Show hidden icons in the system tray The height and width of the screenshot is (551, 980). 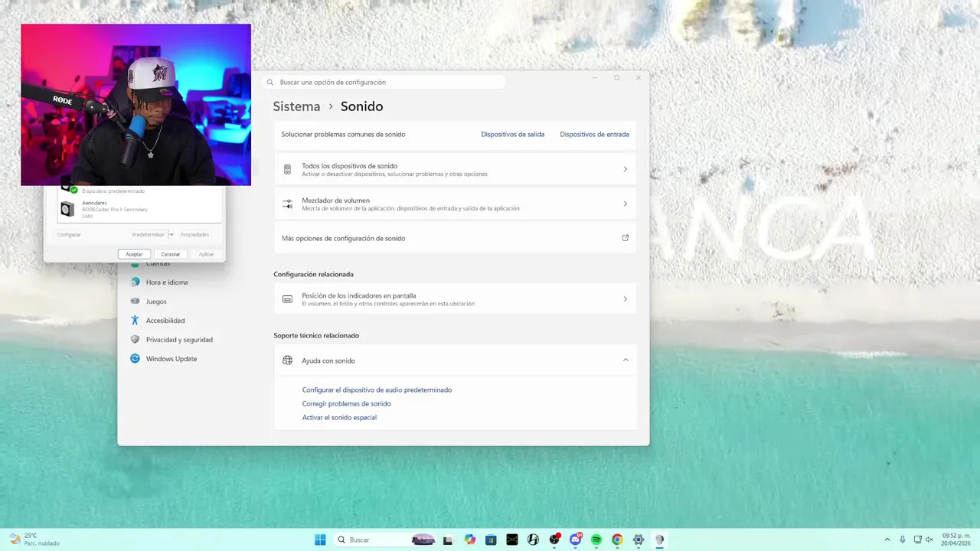pos(887,540)
